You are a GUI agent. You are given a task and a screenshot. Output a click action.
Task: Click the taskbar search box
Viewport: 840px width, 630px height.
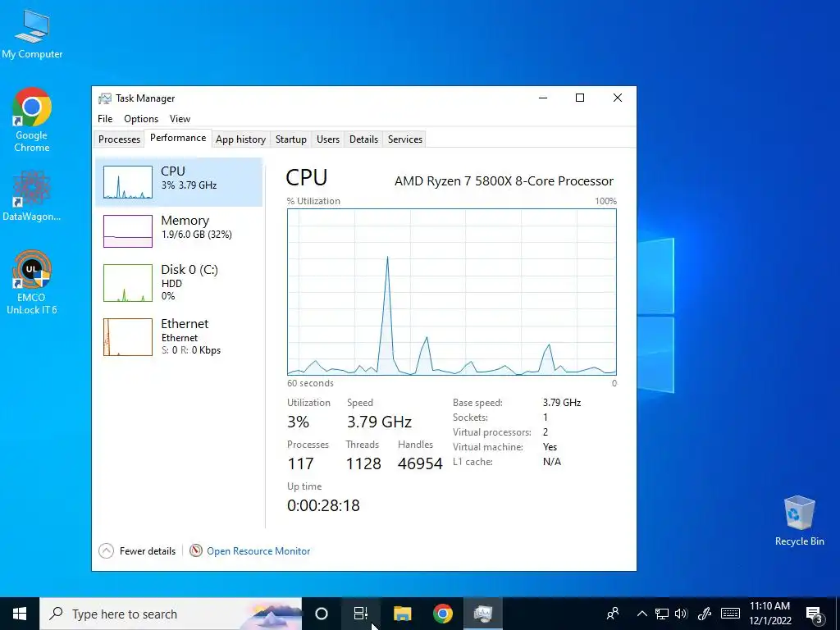coord(171,614)
